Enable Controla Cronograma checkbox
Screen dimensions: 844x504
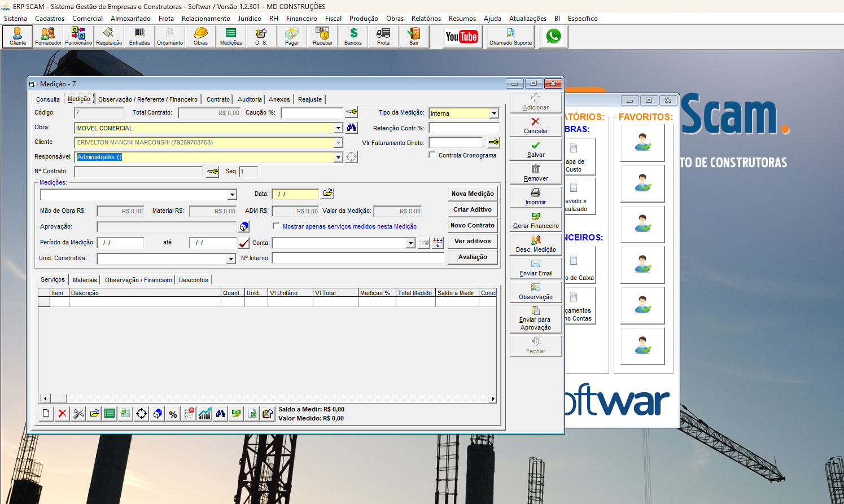point(432,155)
